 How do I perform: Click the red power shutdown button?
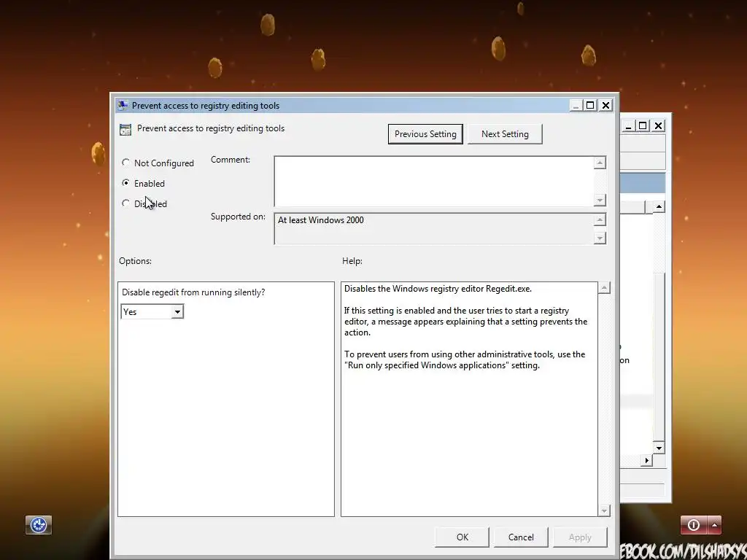(694, 525)
